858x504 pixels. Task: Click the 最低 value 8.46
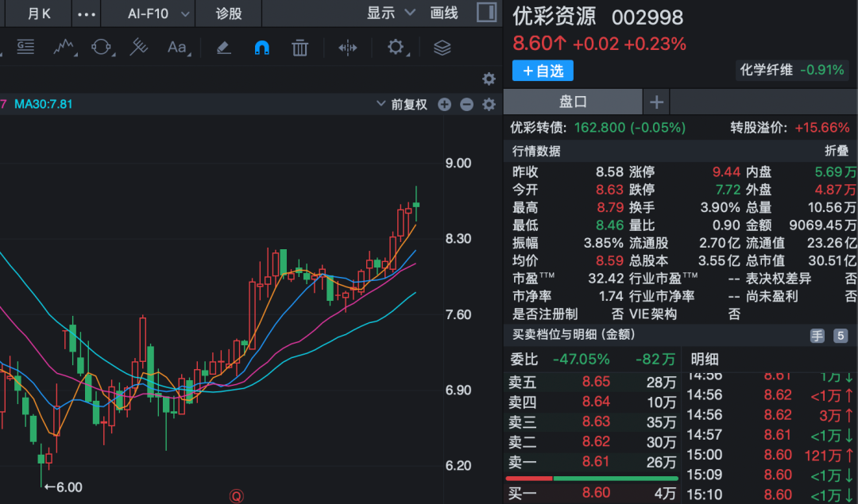(609, 225)
